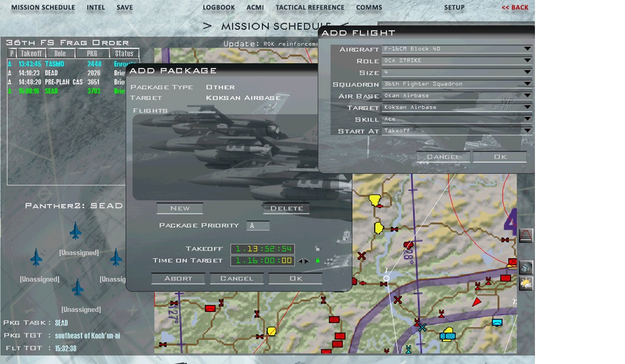Open the Comms menu
Image resolution: width=625 pixels, height=364 pixels.
pos(369,8)
